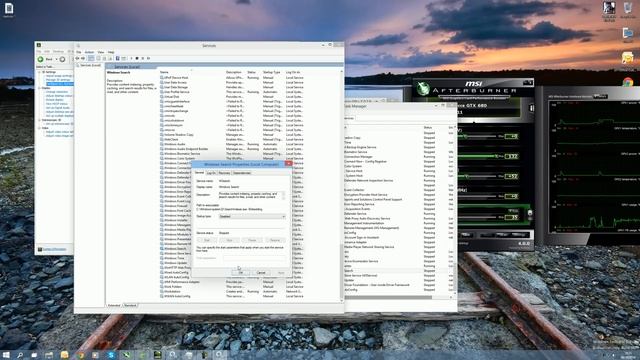Select WMI Performance Adapter service row
Screen dimensions: 640x360
tap(231, 282)
